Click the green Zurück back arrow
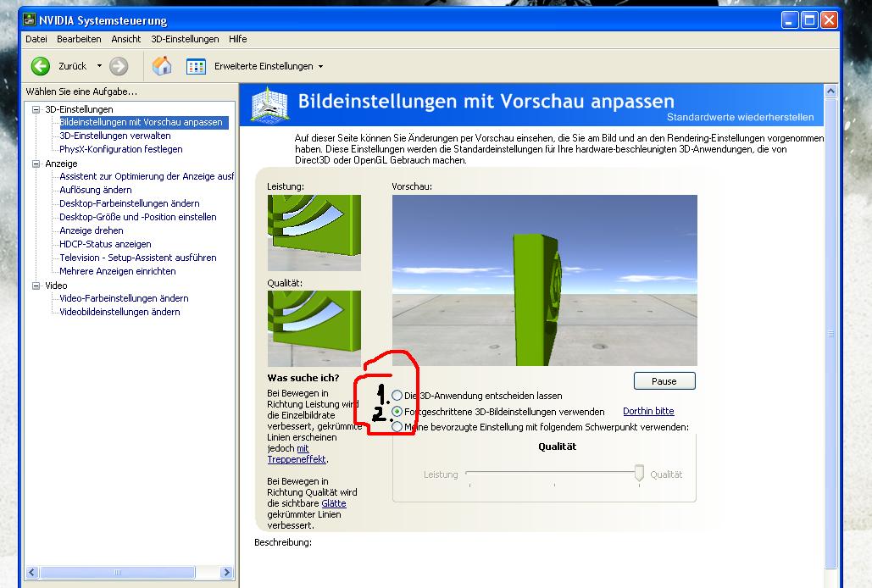This screenshot has width=872, height=588. [41, 66]
